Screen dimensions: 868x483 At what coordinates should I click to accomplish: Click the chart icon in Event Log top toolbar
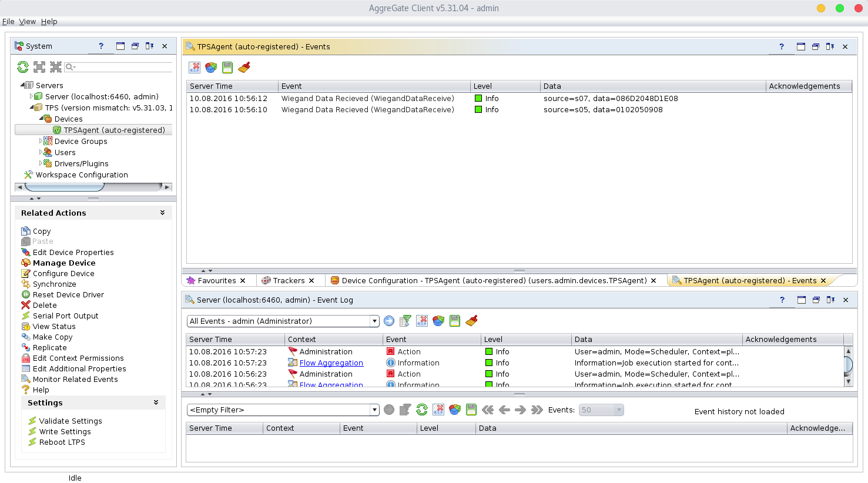[438, 321]
